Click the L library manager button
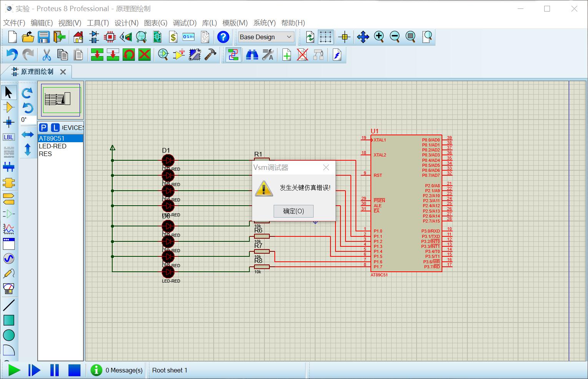This screenshot has width=588, height=379. (56, 128)
